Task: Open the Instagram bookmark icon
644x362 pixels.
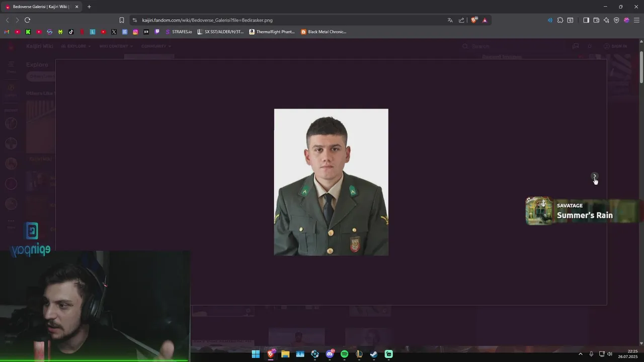Action: tap(135, 32)
